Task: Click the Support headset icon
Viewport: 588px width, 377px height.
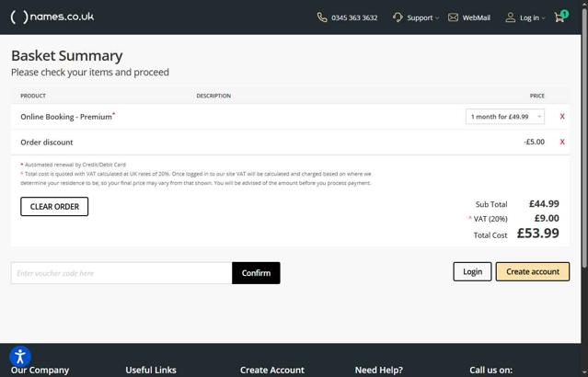Action: pyautogui.click(x=398, y=17)
